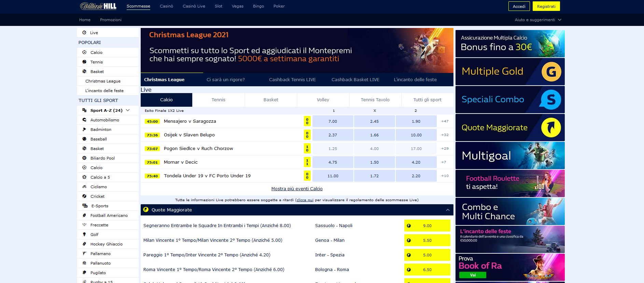Click the Speciali Combo S badge
This screenshot has height=283, width=644.
(x=550, y=100)
